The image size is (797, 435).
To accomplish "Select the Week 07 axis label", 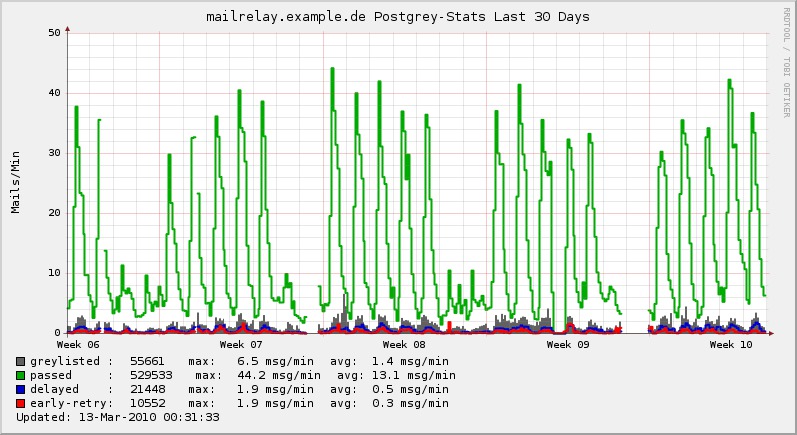I will click(x=242, y=345).
